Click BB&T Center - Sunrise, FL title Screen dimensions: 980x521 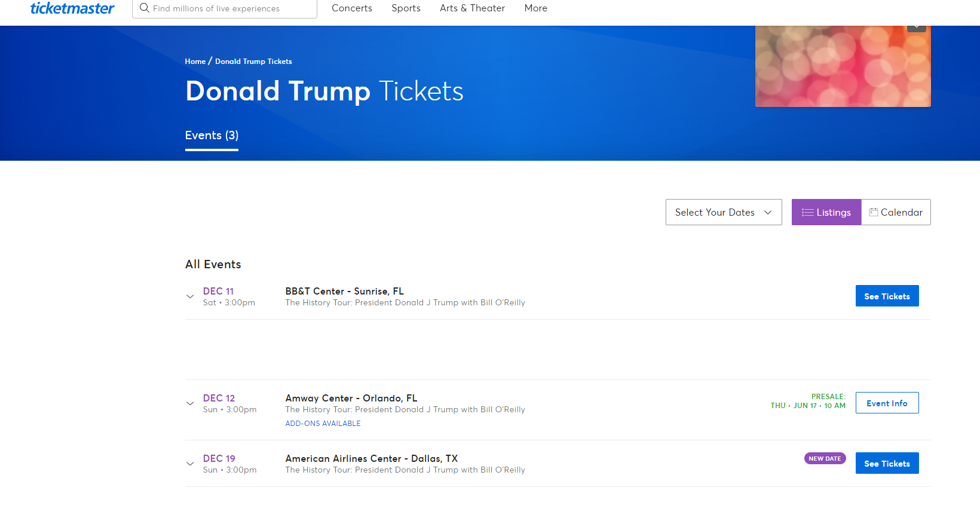344,291
